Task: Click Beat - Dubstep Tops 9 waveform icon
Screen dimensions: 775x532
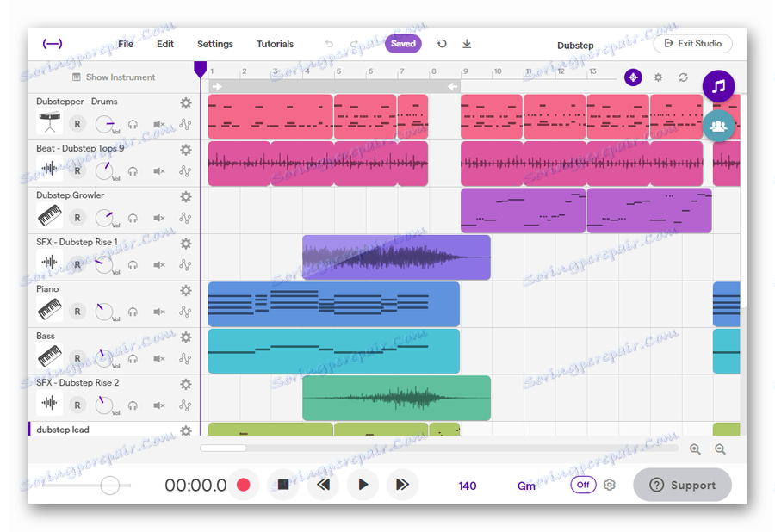Action: [49, 169]
